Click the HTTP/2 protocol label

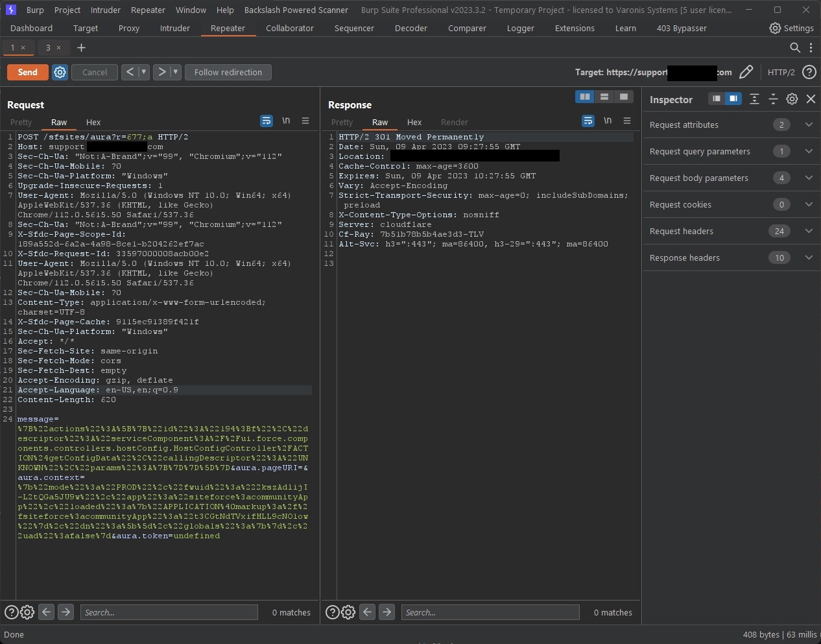pyautogui.click(x=781, y=72)
